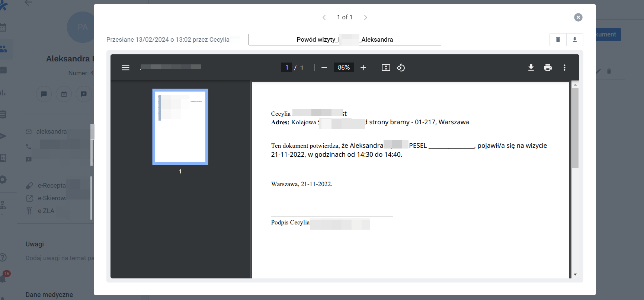644x300 pixels.
Task: Edit the document name field
Action: coord(345,40)
